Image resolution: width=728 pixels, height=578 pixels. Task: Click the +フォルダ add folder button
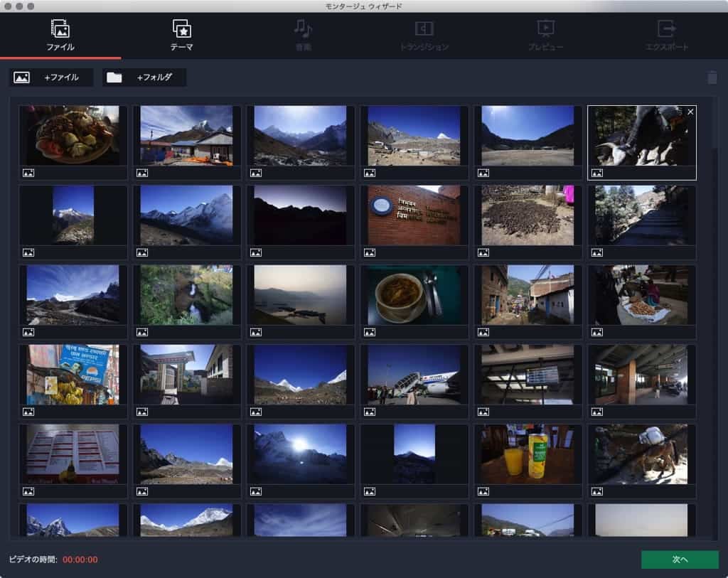click(144, 77)
